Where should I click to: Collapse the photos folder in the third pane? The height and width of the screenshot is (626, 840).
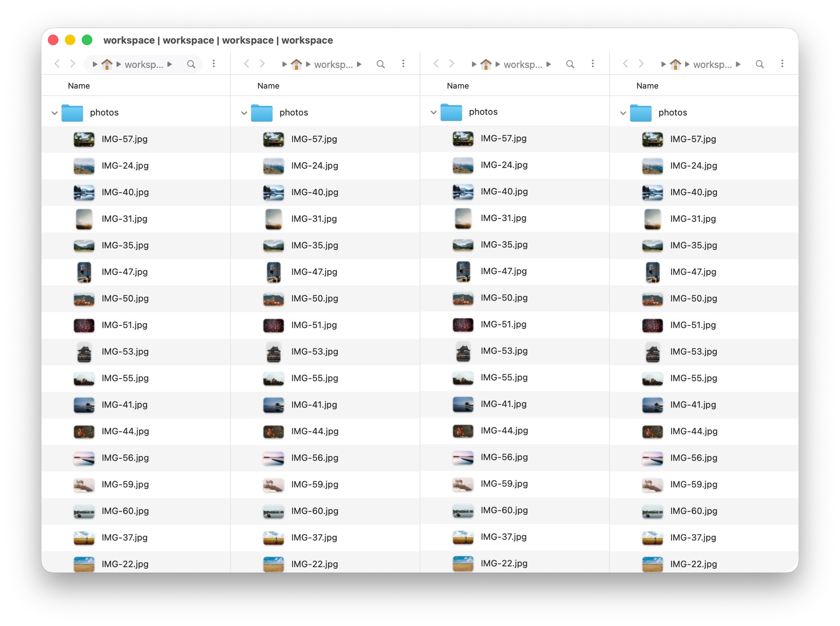[433, 112]
